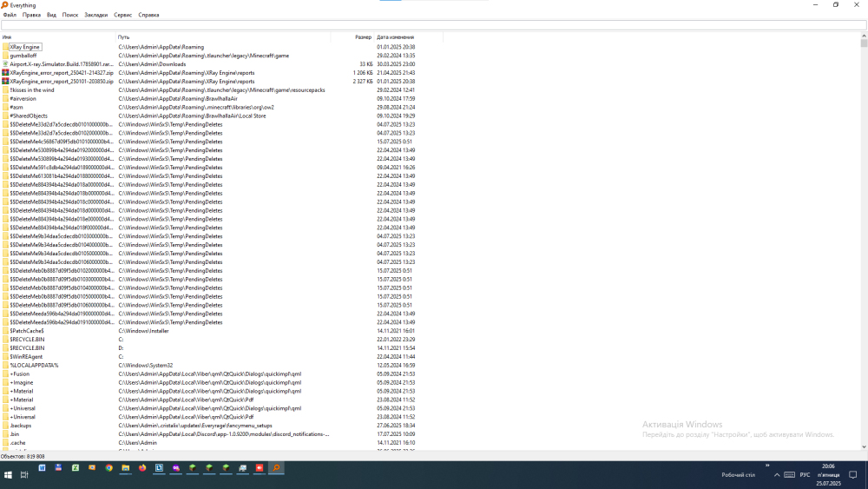Open the Файл menu
The height and width of the screenshot is (489, 868).
(x=10, y=15)
